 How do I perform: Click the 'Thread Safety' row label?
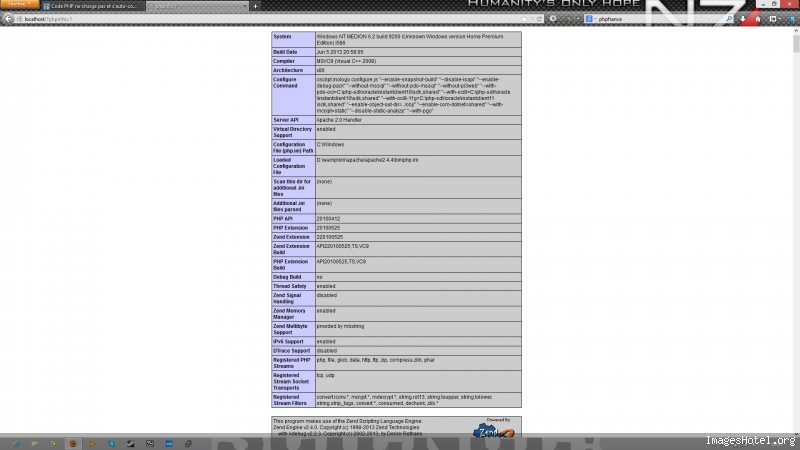click(289, 286)
